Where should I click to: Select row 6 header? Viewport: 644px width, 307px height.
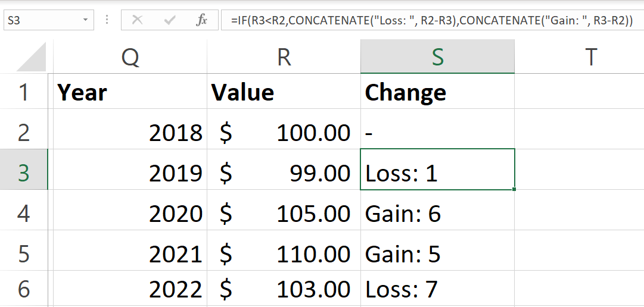(24, 288)
